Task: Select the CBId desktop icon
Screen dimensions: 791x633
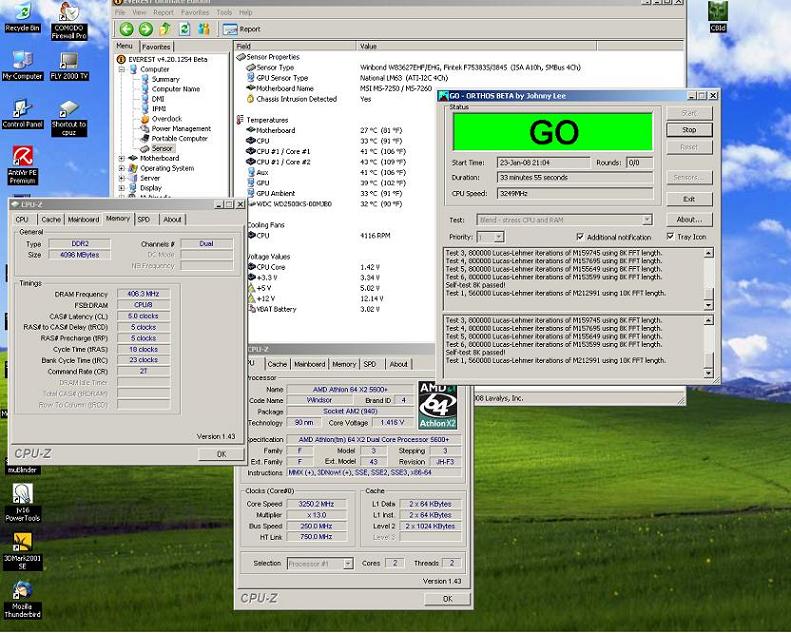Action: [717, 17]
